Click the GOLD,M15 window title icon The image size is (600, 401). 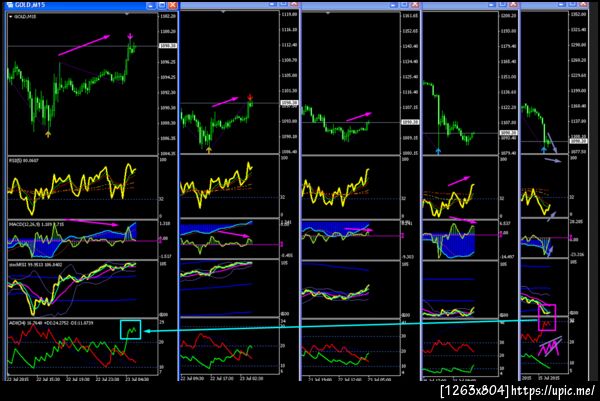(x=10, y=5)
